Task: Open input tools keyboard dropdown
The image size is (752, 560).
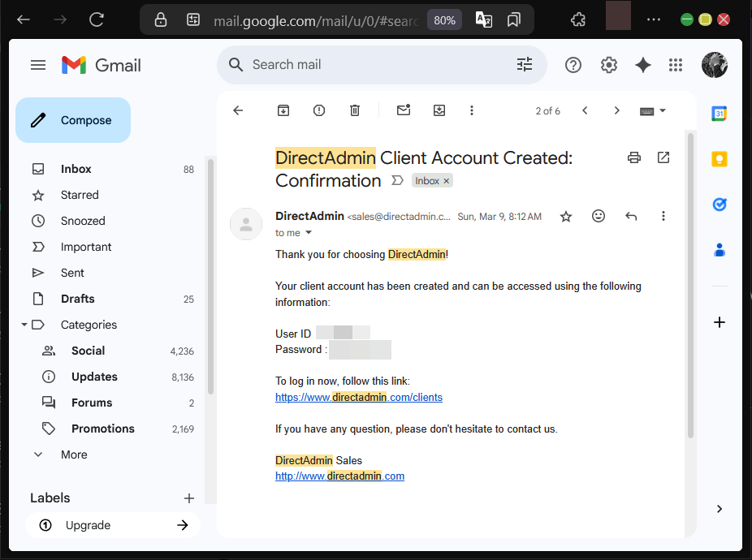Action: (652, 110)
